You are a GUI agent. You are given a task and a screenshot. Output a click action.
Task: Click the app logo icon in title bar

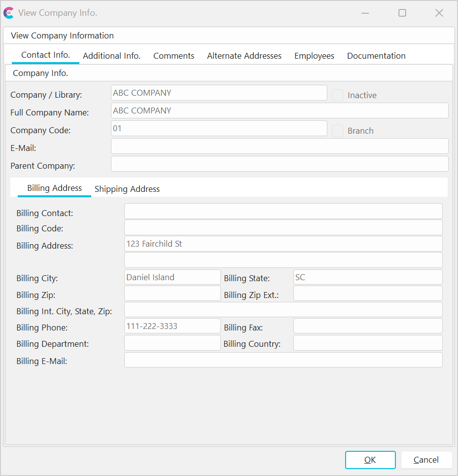(8, 13)
